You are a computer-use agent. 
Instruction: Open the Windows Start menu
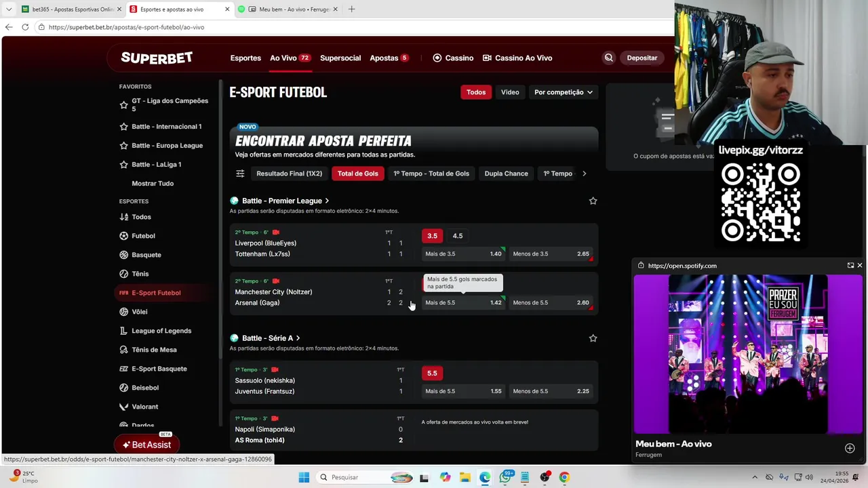click(x=304, y=477)
